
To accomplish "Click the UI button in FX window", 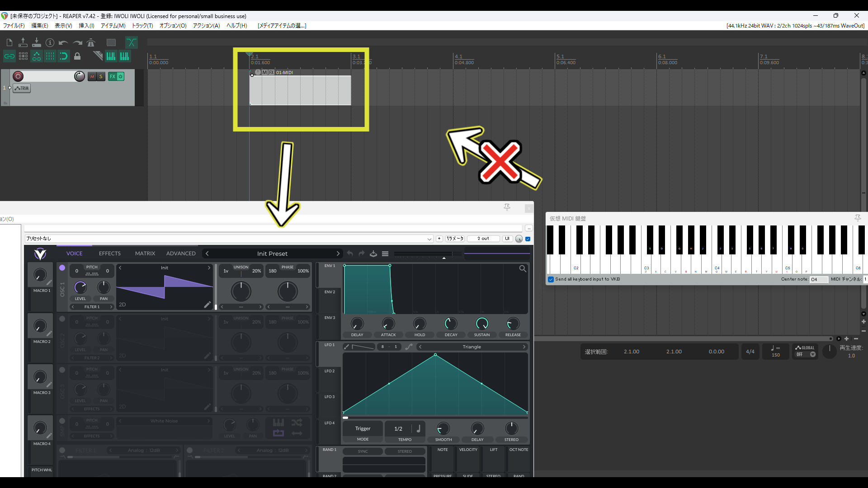I will click(x=507, y=239).
